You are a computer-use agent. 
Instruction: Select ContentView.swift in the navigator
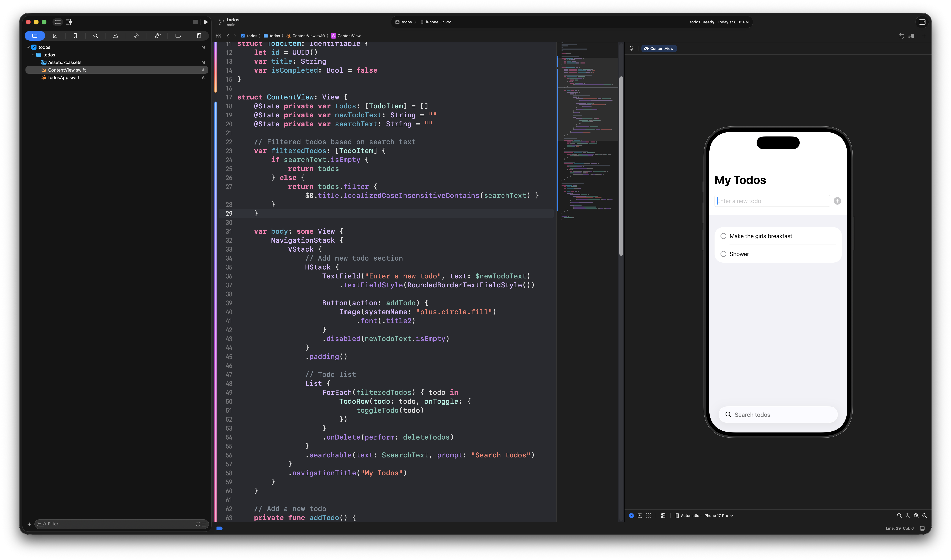pyautogui.click(x=117, y=70)
